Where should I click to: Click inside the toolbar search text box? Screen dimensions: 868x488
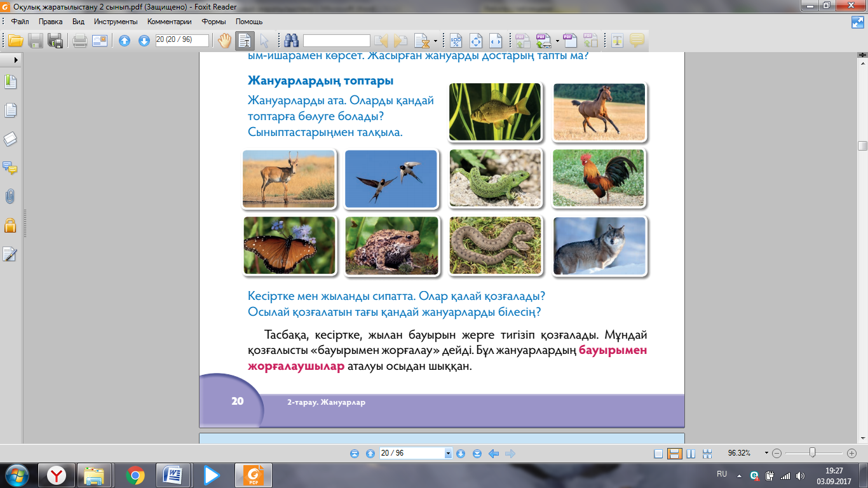[x=337, y=41]
